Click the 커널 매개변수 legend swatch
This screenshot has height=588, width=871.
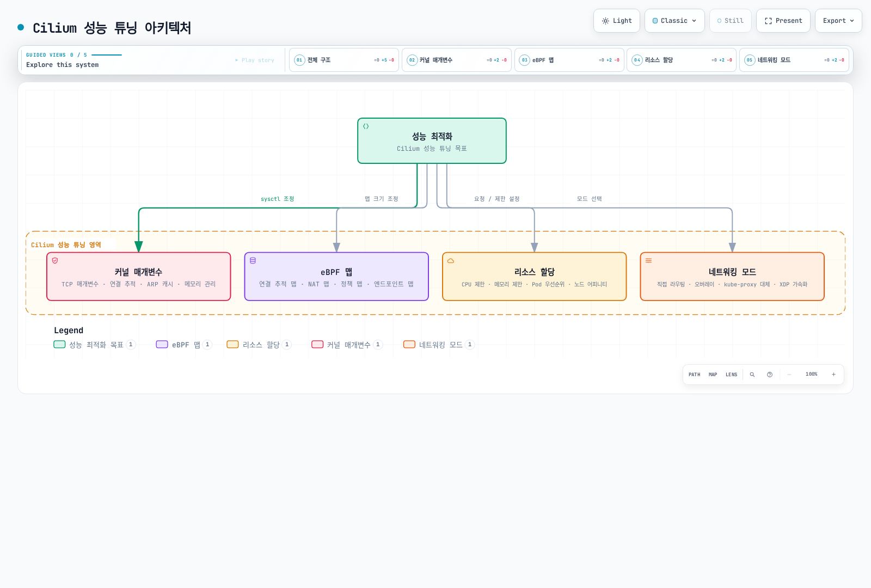point(317,345)
